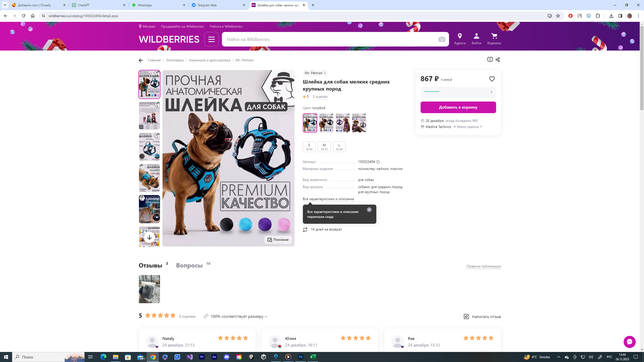Screen dimensions: 644x362
Task: Click the Medina Technics seller name
Action: point(438,127)
